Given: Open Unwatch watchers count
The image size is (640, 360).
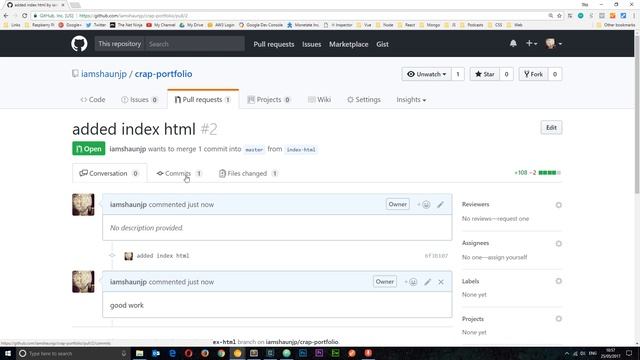Looking at the screenshot, I should pos(458,74).
